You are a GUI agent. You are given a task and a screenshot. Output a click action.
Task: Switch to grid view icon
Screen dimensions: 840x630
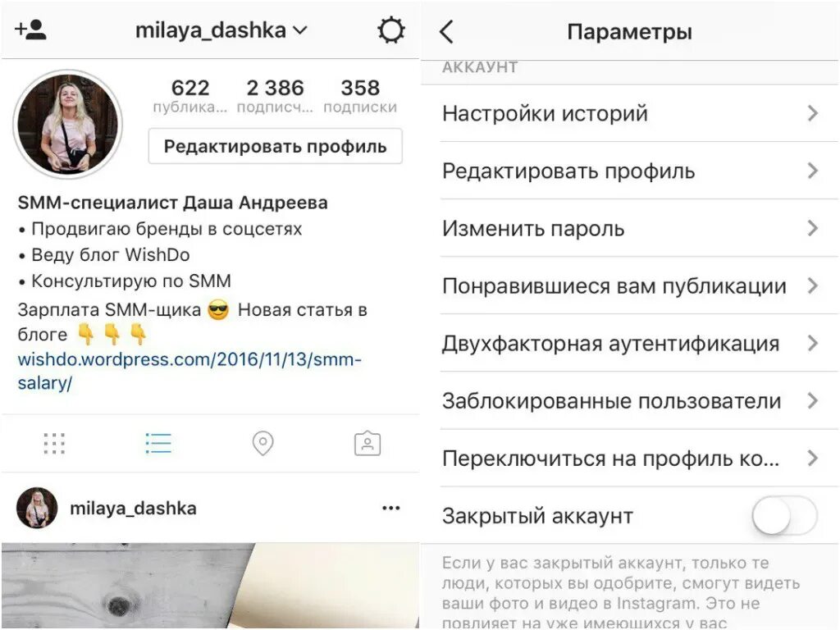[54, 444]
